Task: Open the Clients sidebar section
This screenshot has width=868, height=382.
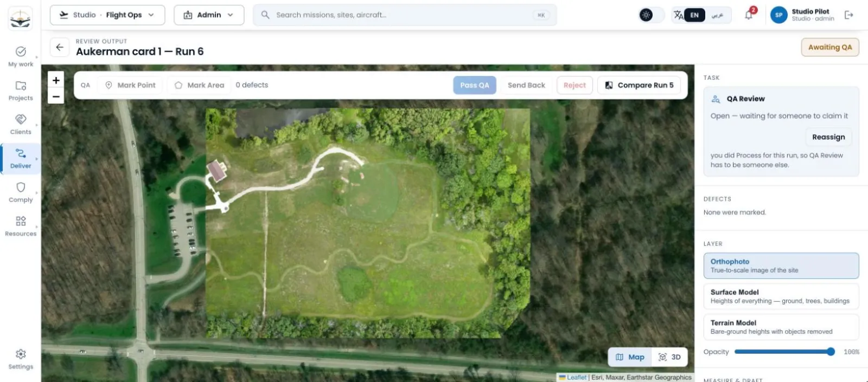Action: pyautogui.click(x=21, y=124)
